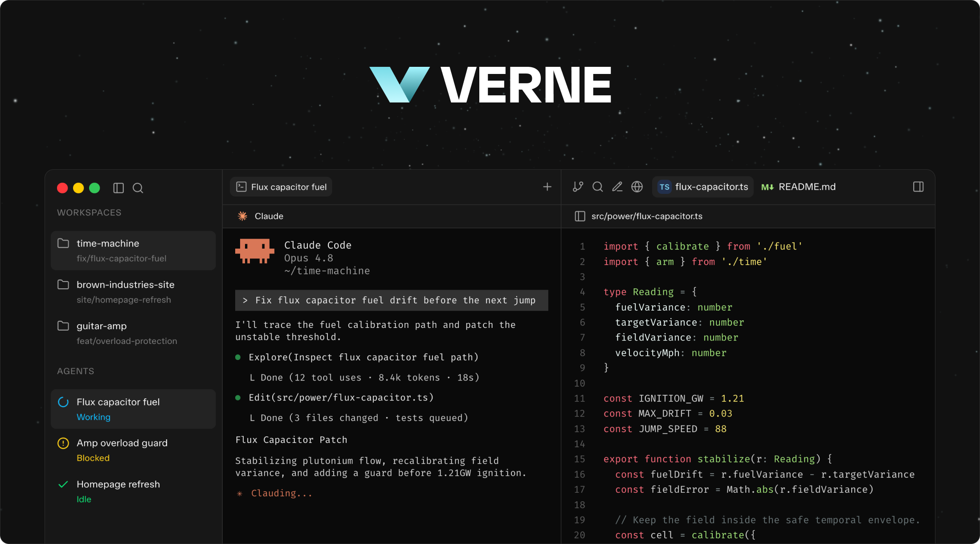Viewport: 980px width, 544px height.
Task: Select the checkmark icon of Homepage refresh
Action: click(x=63, y=484)
